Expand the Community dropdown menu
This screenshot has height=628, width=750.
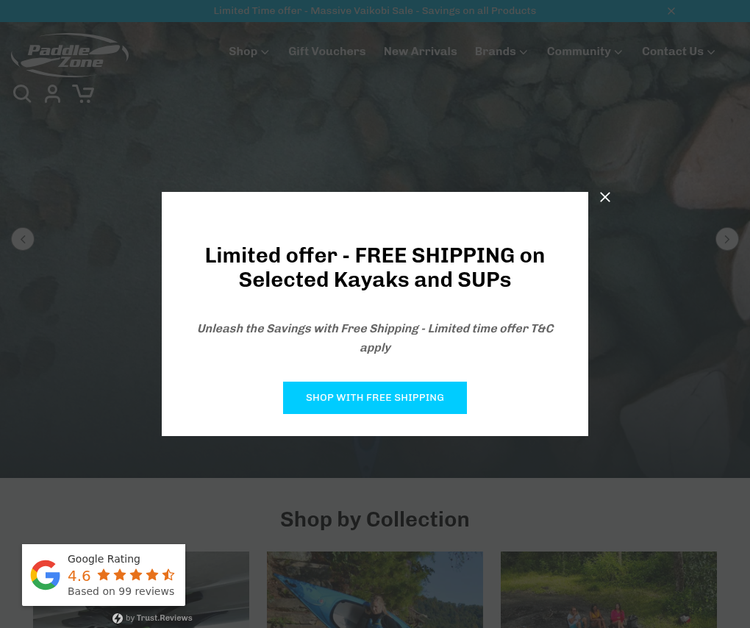[585, 51]
